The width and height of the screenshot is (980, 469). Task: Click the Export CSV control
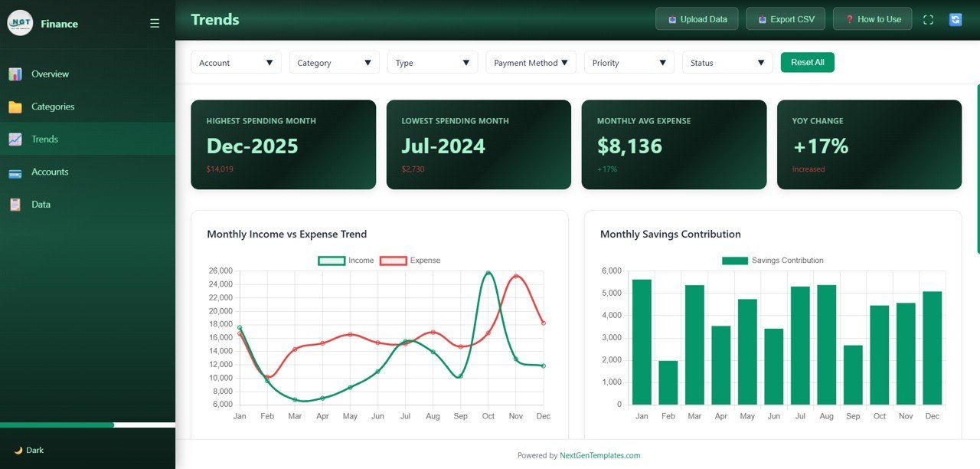[785, 18]
